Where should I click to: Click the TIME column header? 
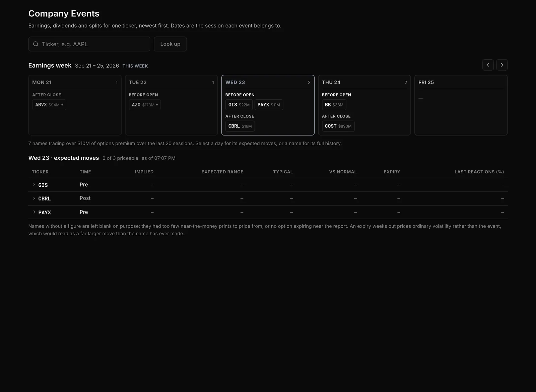85,172
